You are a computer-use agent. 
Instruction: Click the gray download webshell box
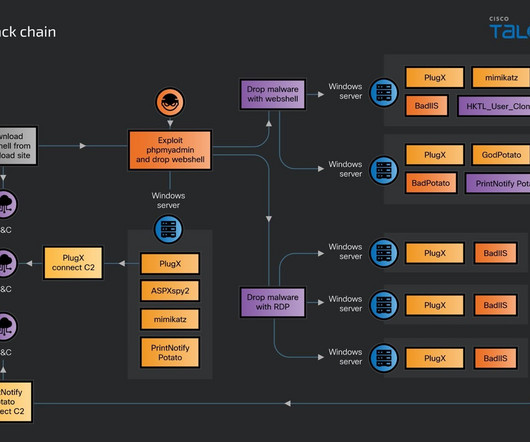point(18,146)
